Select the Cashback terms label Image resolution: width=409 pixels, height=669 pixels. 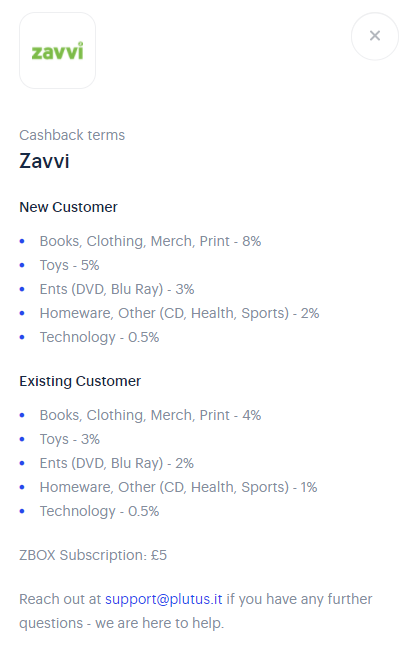click(72, 135)
